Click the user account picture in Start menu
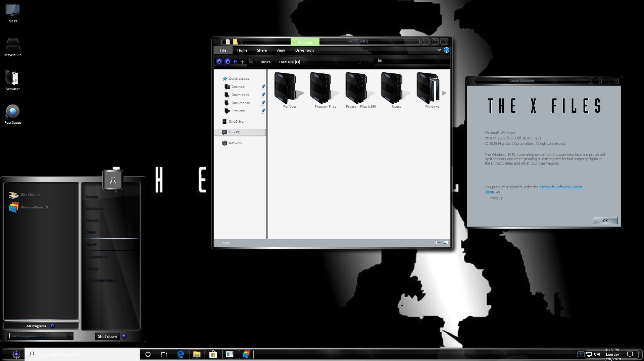The width and height of the screenshot is (644, 361). click(113, 180)
